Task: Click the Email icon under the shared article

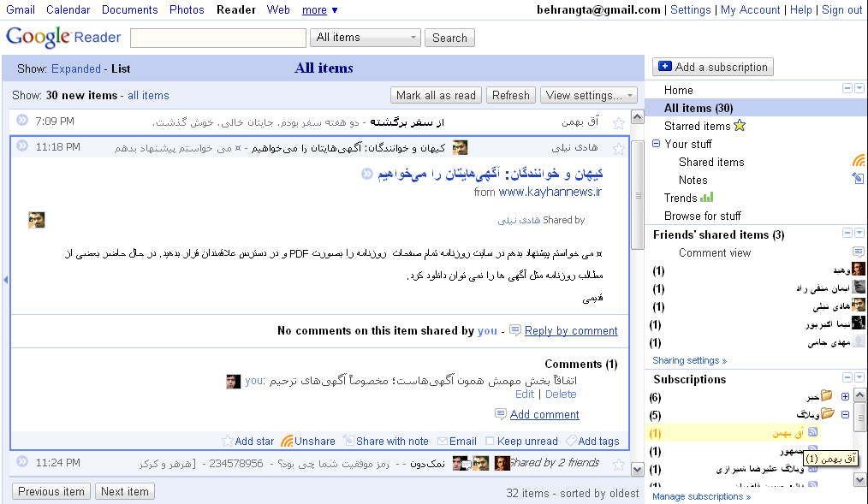Action: pos(443,441)
